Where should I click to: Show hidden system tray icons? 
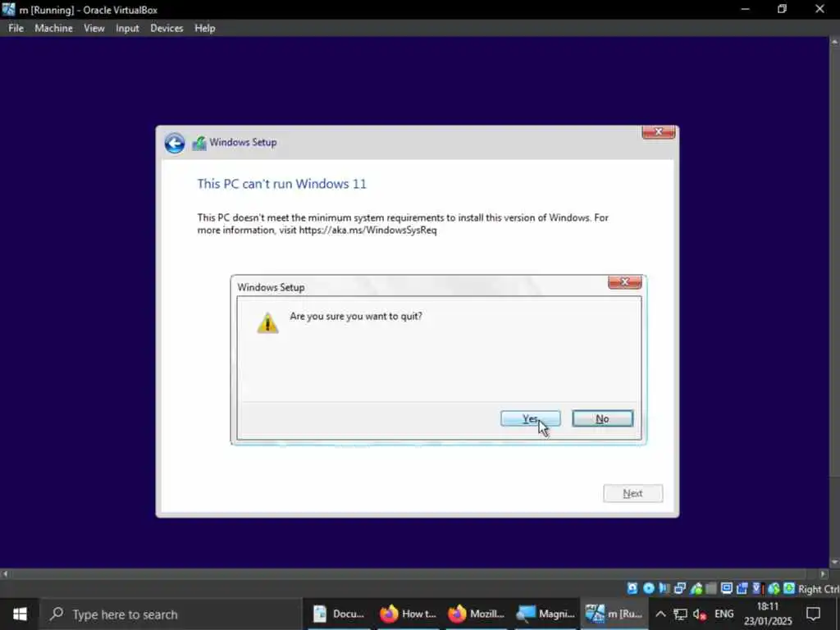[x=660, y=614]
